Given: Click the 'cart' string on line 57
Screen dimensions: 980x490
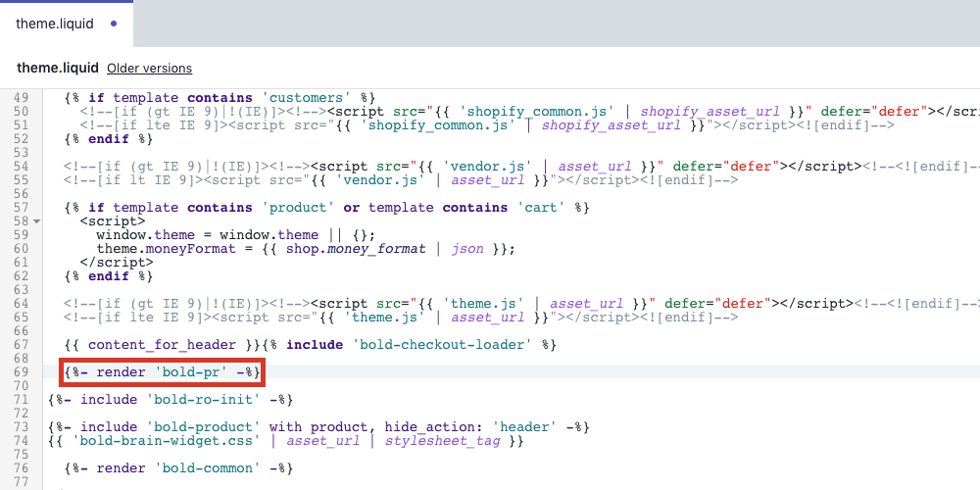Looking at the screenshot, I should (x=542, y=208).
